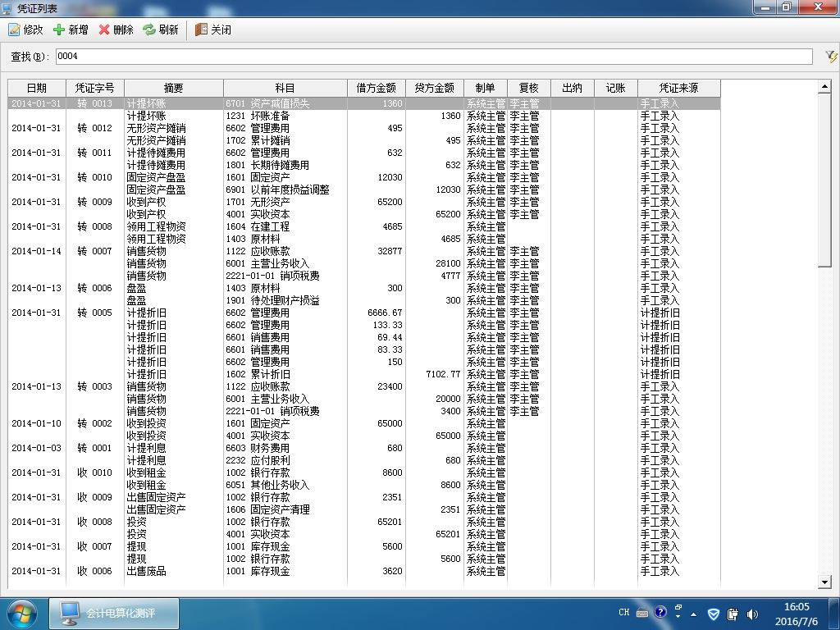Click the 新增 (add) plus icon
Viewport: 840px width, 630px height.
click(59, 30)
